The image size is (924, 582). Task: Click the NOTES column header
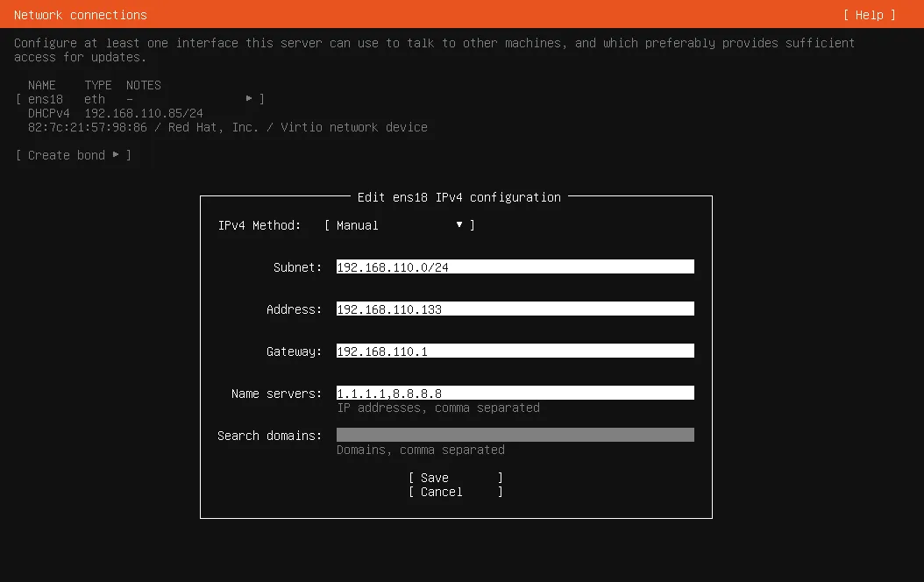click(x=142, y=85)
